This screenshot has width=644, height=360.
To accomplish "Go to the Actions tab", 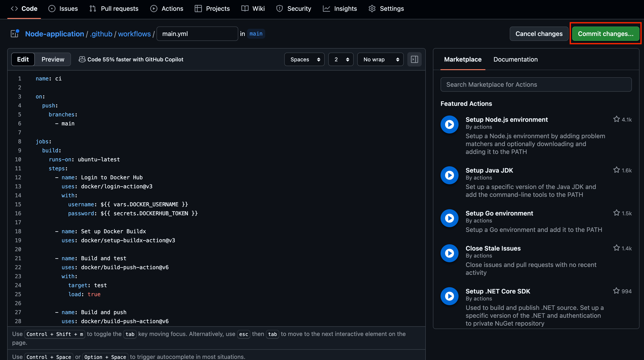I will click(166, 9).
